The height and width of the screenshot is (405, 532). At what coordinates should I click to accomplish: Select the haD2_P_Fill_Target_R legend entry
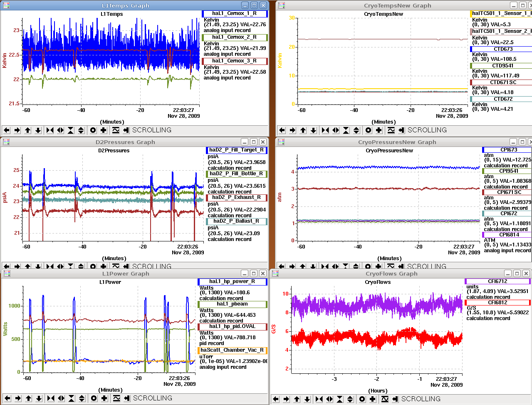click(237, 150)
